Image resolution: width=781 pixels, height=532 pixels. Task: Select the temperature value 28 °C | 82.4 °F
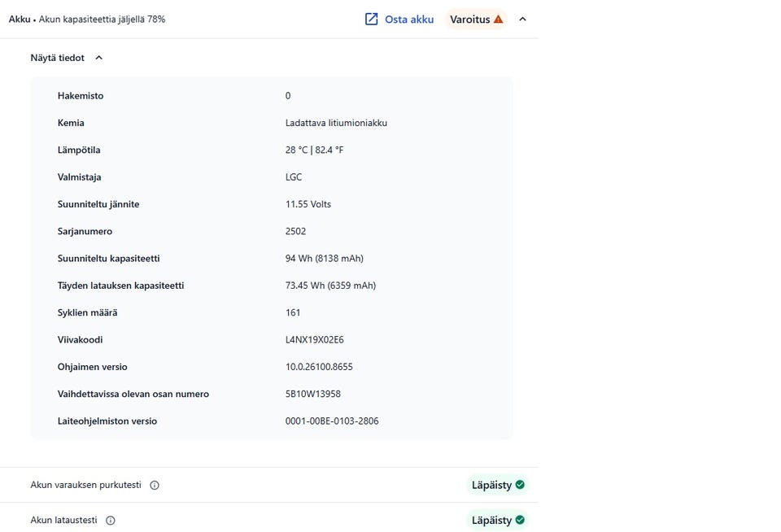[x=314, y=150]
